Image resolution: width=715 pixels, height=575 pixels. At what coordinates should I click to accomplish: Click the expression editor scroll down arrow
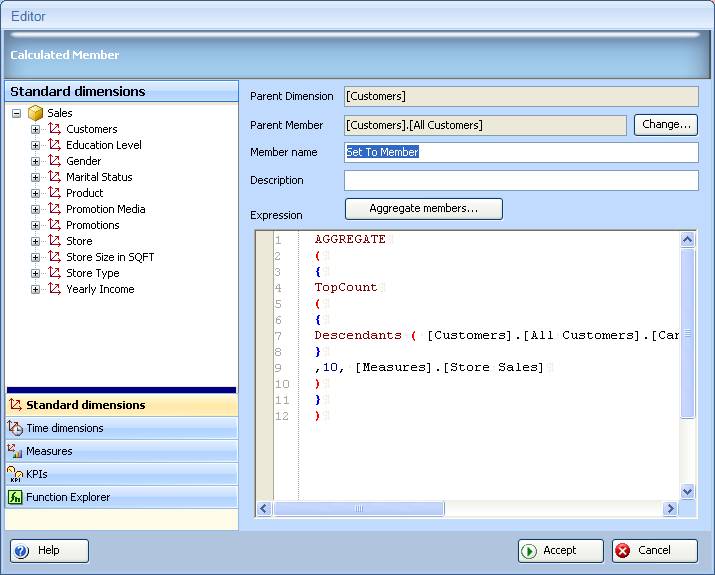click(x=687, y=492)
